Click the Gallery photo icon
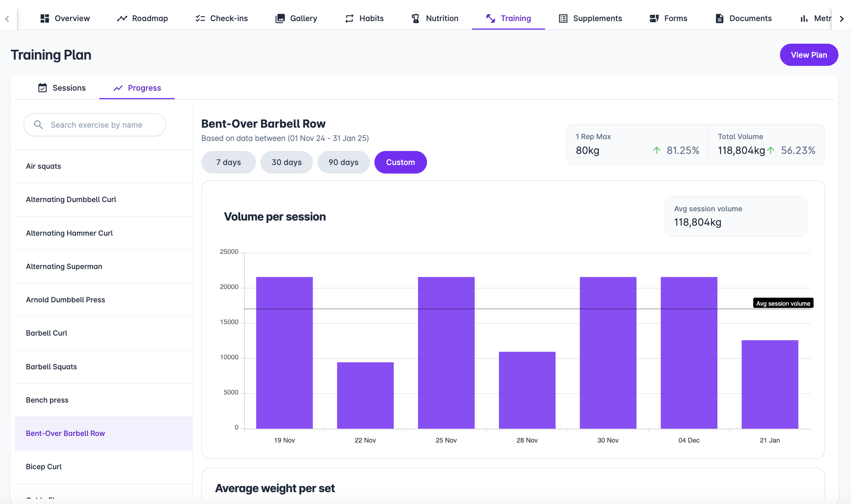 pos(280,19)
